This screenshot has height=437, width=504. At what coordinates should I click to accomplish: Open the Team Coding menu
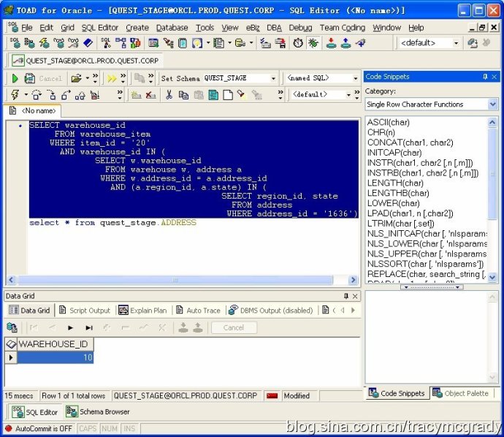coord(343,28)
